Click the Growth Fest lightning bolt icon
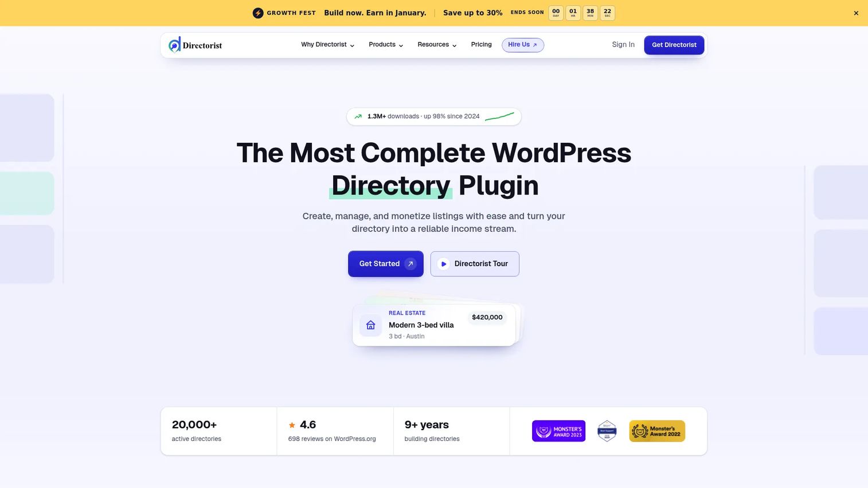The image size is (868, 488). (x=258, y=13)
